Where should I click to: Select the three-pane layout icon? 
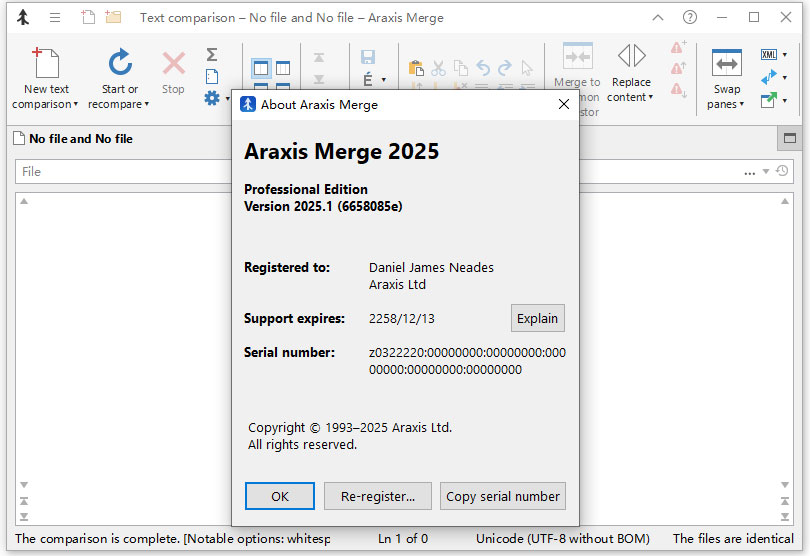click(283, 68)
